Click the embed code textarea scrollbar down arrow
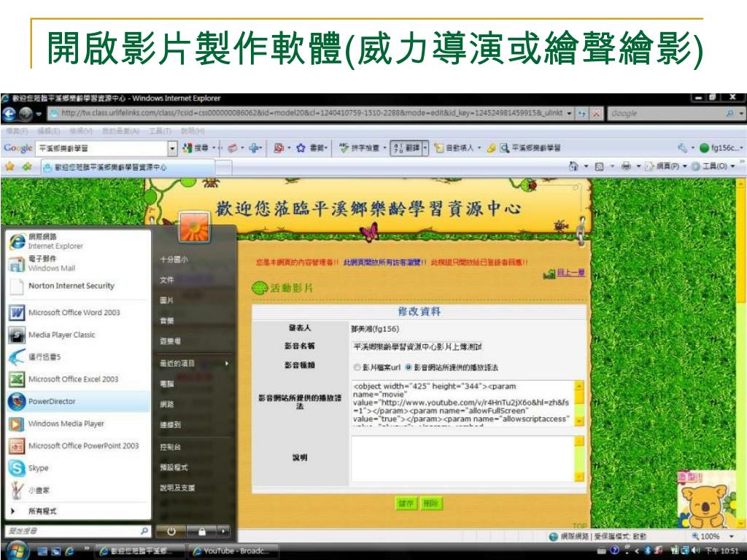Screen dimensions: 747x560 (x=579, y=421)
